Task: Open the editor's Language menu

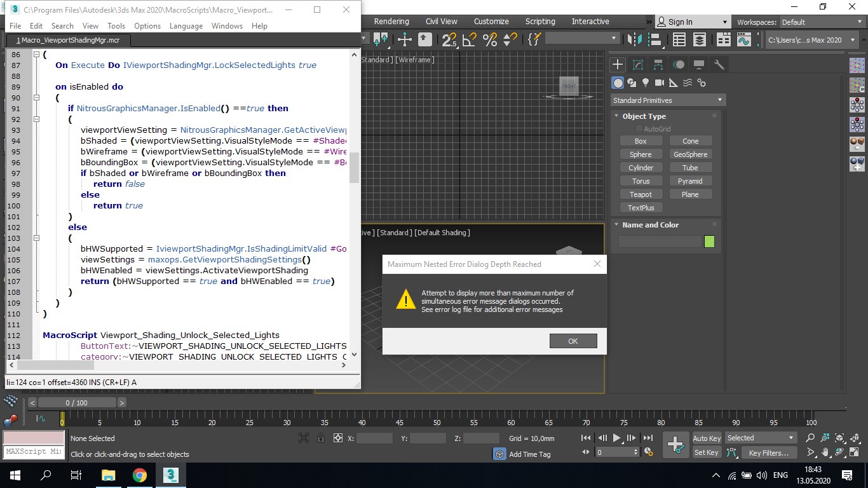Action: coord(186,26)
